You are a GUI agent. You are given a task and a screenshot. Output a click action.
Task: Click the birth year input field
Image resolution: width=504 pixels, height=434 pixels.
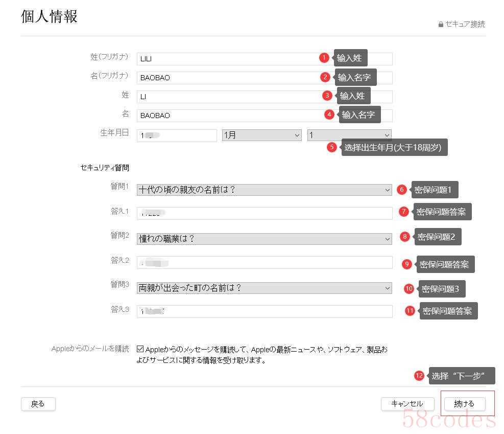click(x=177, y=135)
